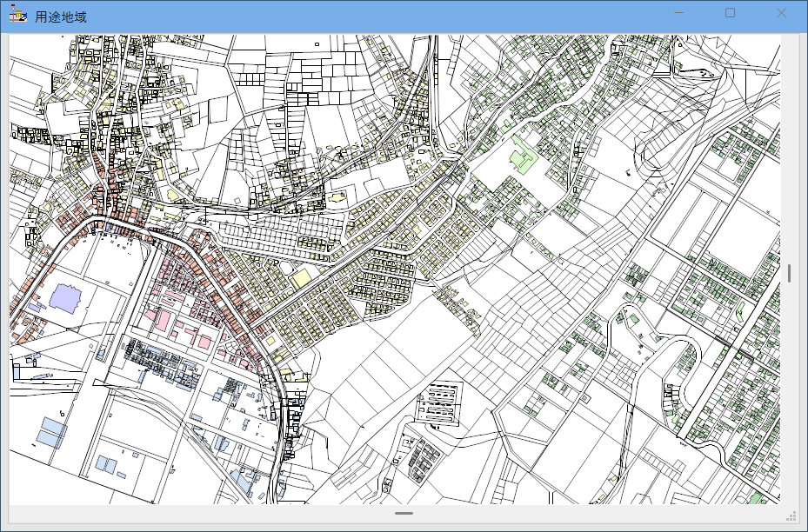Click the 用途地域 window title text

tap(60, 17)
